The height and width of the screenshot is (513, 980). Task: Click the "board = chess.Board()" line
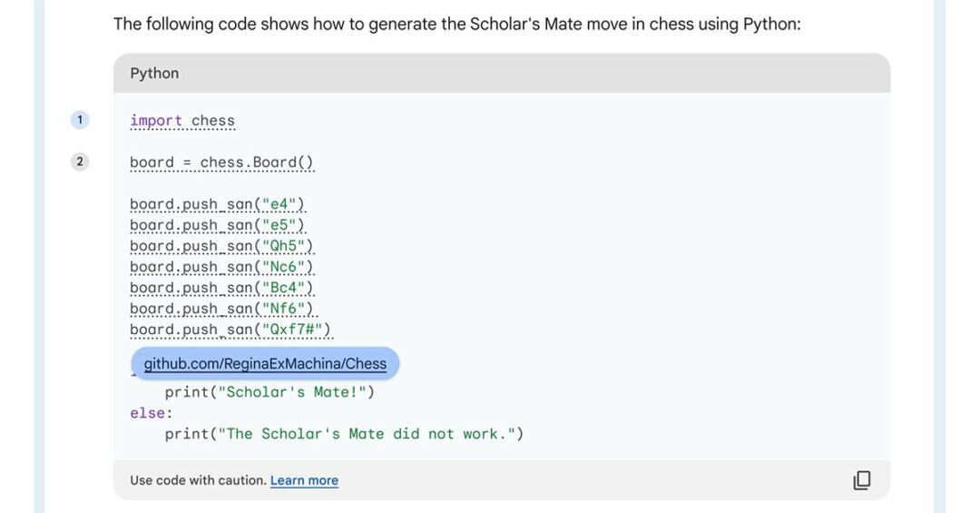(x=221, y=163)
